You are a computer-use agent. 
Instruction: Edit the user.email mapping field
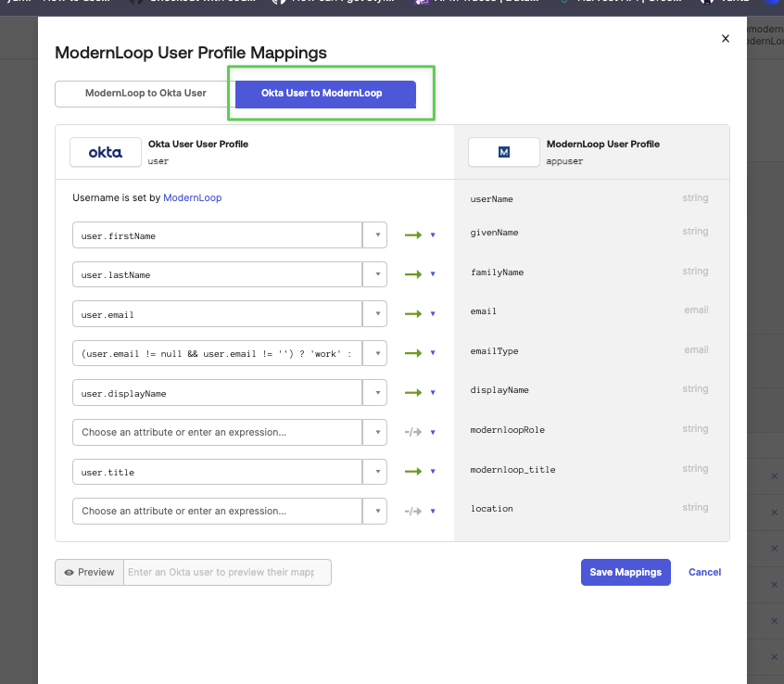(218, 313)
